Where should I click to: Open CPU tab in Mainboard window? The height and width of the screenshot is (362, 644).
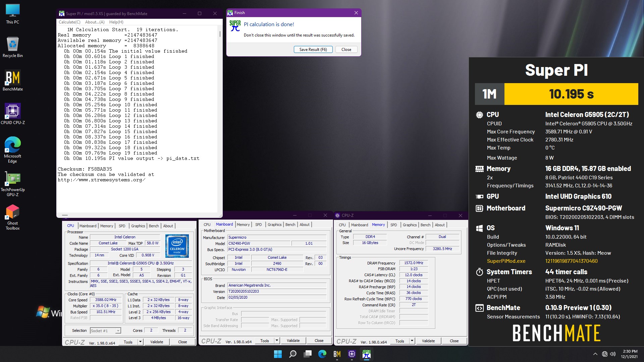point(207,225)
